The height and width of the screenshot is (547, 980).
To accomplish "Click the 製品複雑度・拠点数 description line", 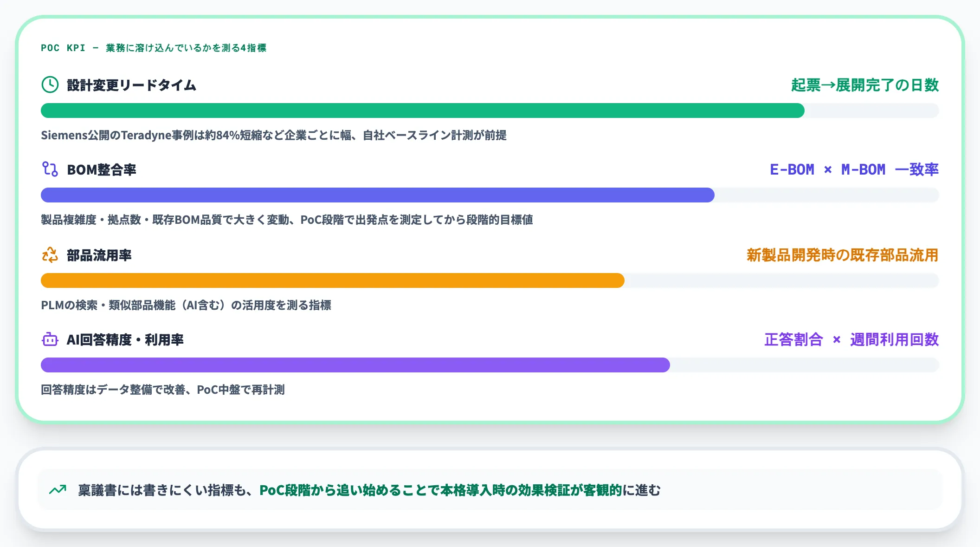I will coord(287,220).
